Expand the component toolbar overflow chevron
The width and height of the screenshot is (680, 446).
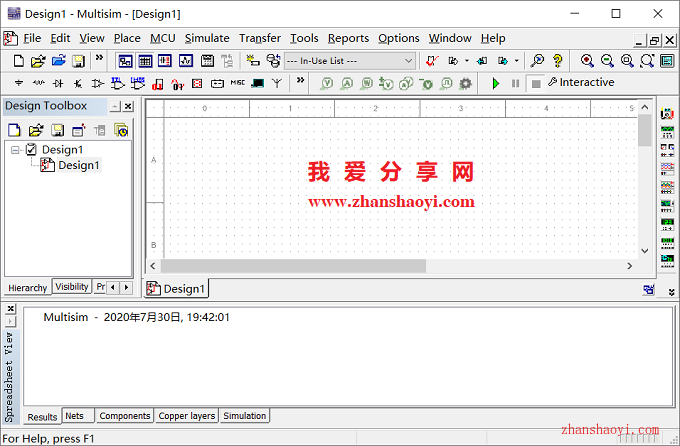tap(300, 80)
